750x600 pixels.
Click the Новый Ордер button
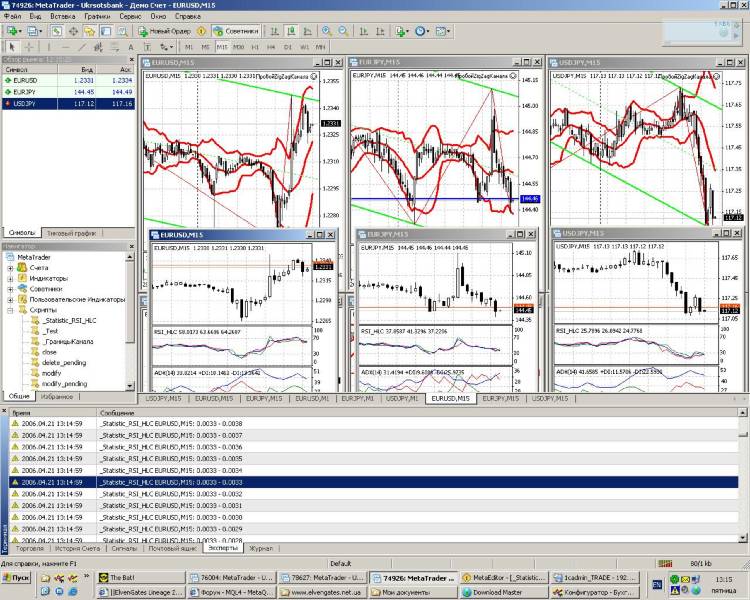pyautogui.click(x=165, y=31)
